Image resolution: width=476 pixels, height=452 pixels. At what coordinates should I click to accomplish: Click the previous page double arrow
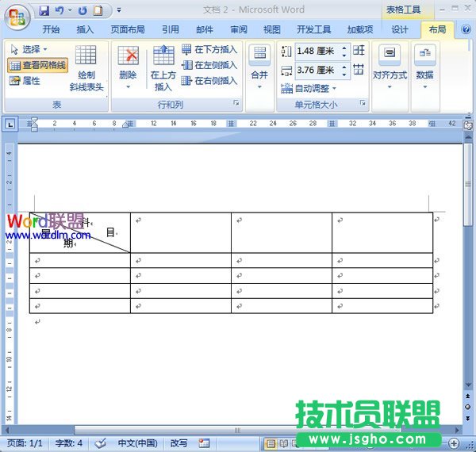point(468,396)
